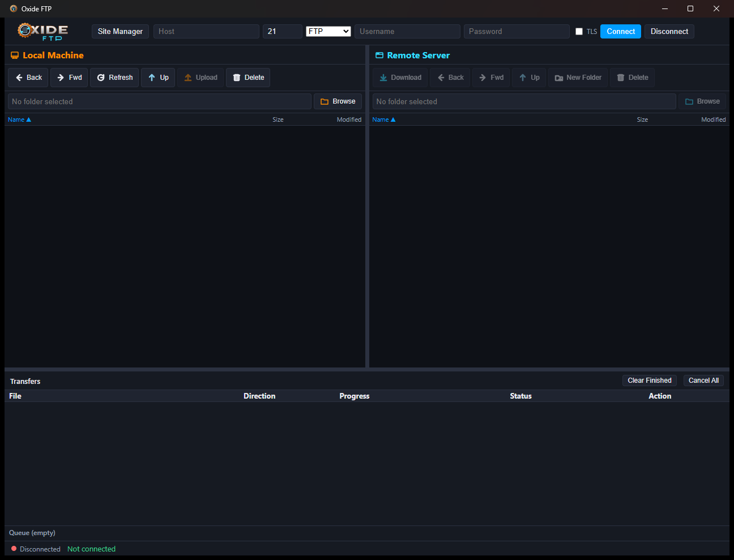734x560 pixels.
Task: Click Delete in Local Machine toolbar
Action: click(x=248, y=78)
